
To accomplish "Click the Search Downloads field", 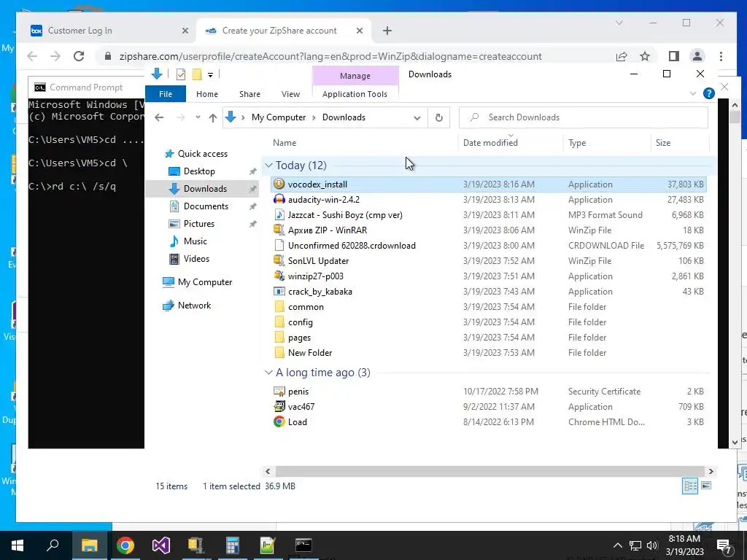I will coord(583,117).
